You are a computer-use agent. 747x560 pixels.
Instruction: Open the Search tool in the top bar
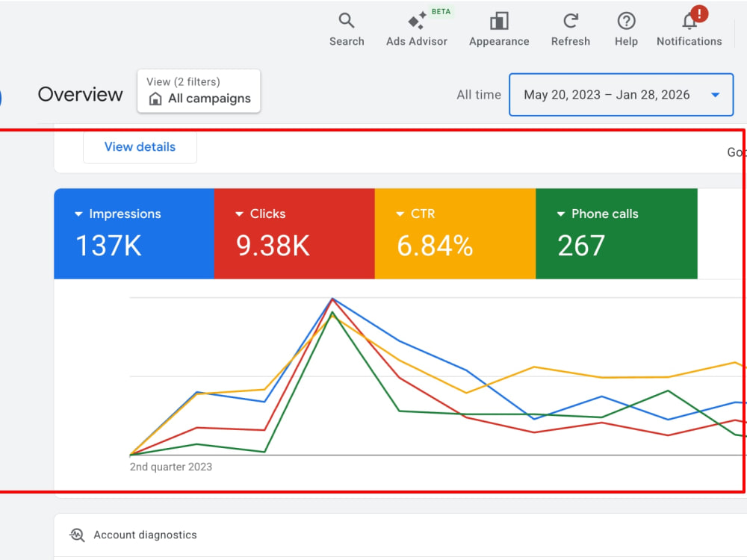(x=347, y=30)
